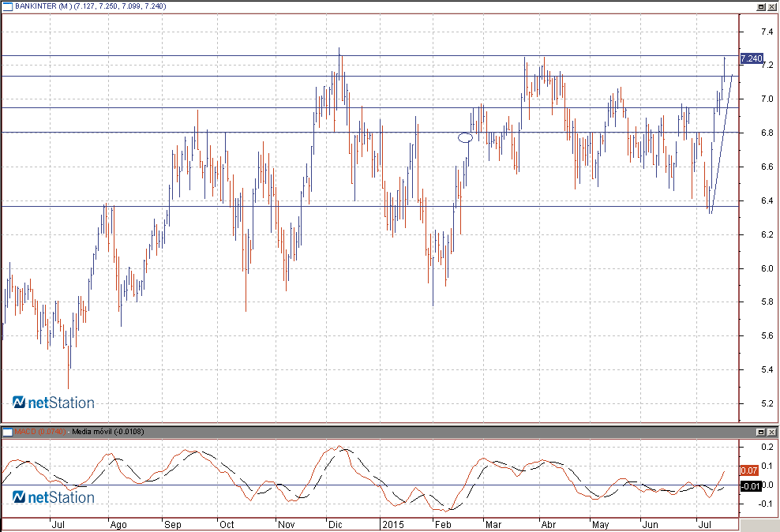The image size is (780, 532).
Task: Click the 2015 marker on time axis
Action: click(392, 524)
